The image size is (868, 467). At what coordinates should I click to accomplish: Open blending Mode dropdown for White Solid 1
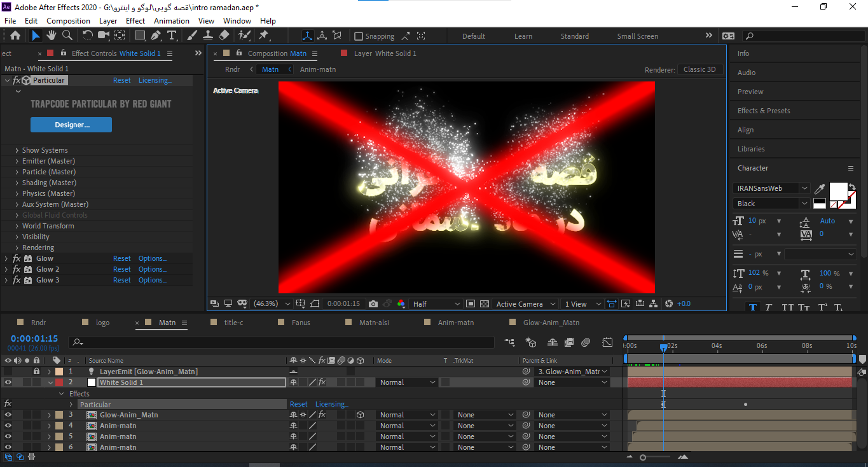pyautogui.click(x=407, y=382)
